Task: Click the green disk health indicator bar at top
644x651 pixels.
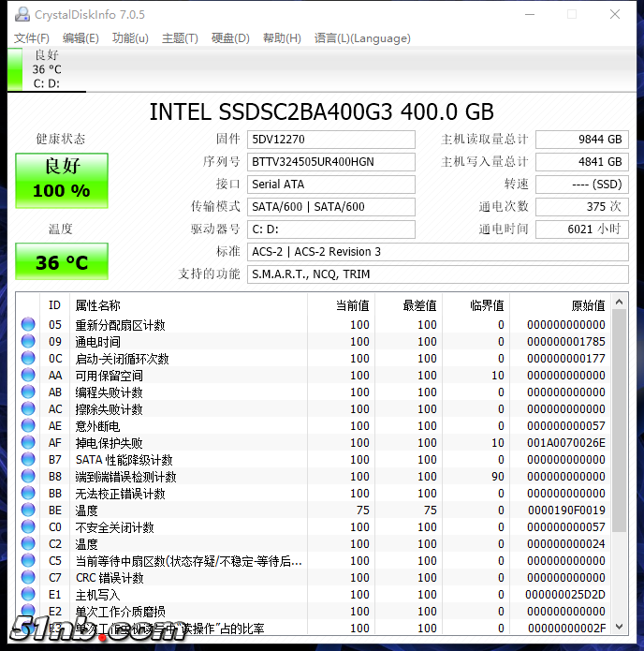Action: [x=15, y=69]
